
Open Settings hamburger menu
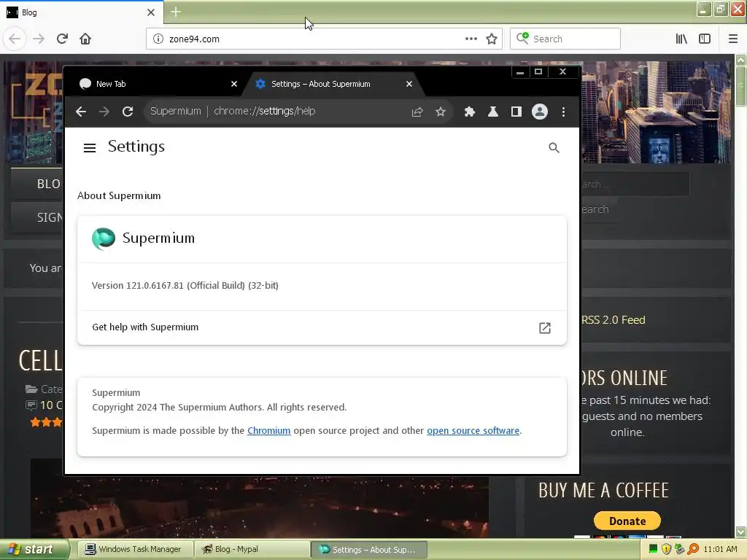click(90, 148)
